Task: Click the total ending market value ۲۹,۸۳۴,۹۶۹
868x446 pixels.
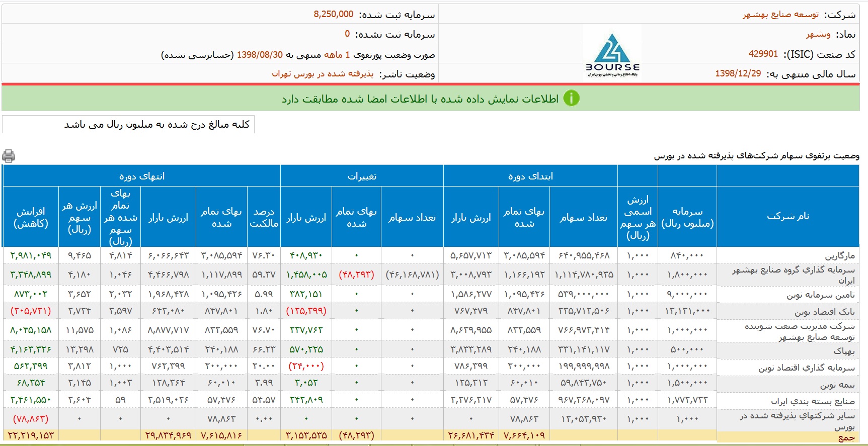Action: point(169,435)
